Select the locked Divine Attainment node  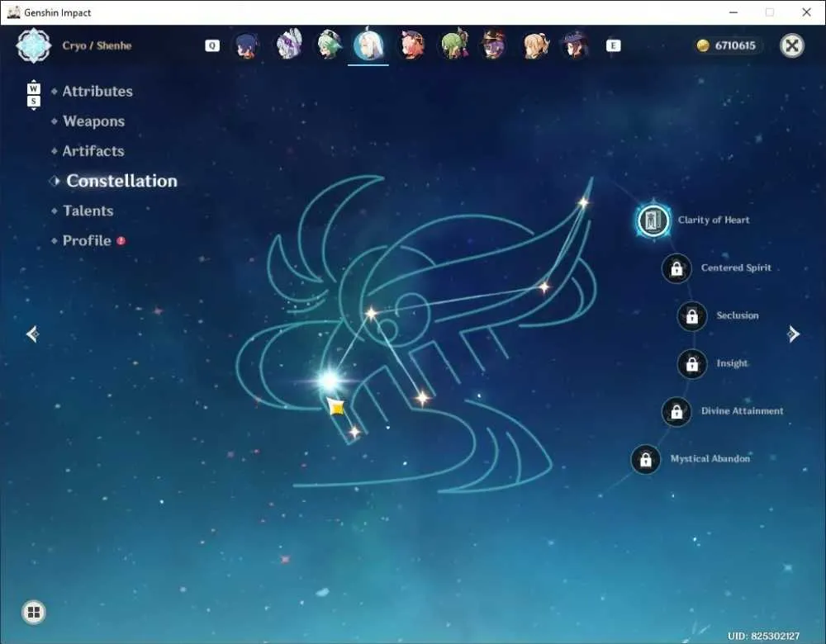tap(676, 412)
